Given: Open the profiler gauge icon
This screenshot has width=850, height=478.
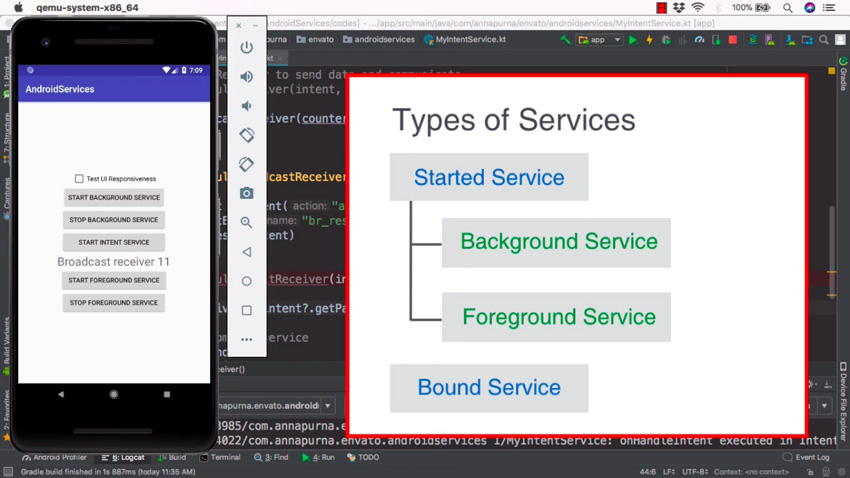Looking at the screenshot, I should [x=699, y=40].
